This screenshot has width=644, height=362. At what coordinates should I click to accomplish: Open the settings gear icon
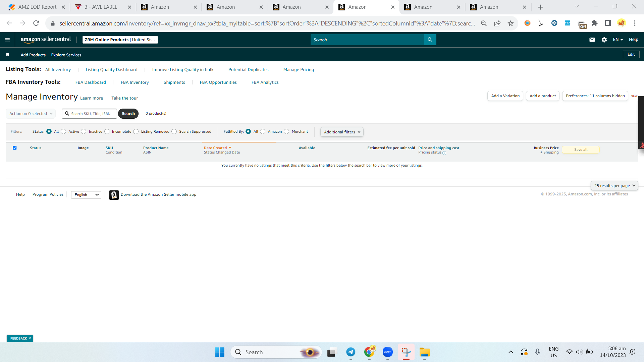[x=604, y=40]
